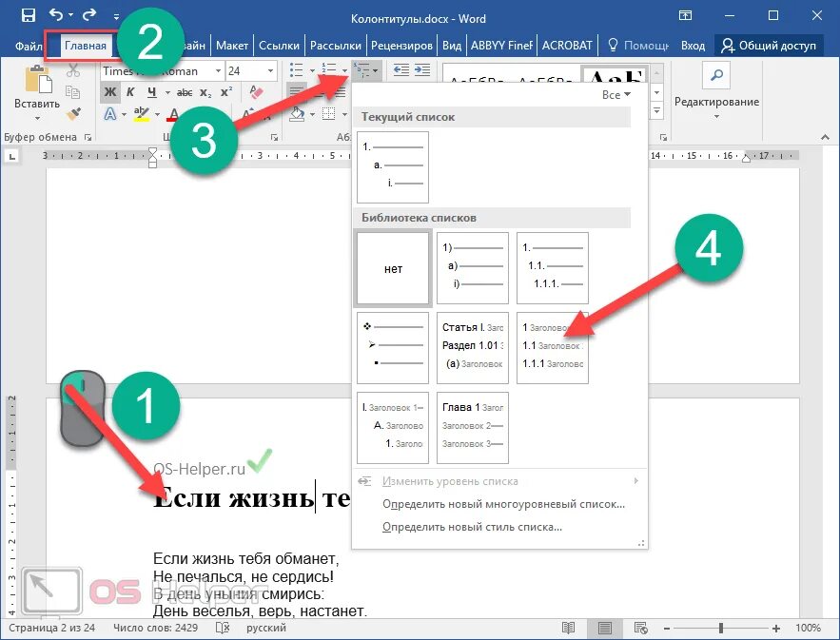840x640 pixels.
Task: Cut selection with the scissors icon
Action: pyautogui.click(x=73, y=70)
